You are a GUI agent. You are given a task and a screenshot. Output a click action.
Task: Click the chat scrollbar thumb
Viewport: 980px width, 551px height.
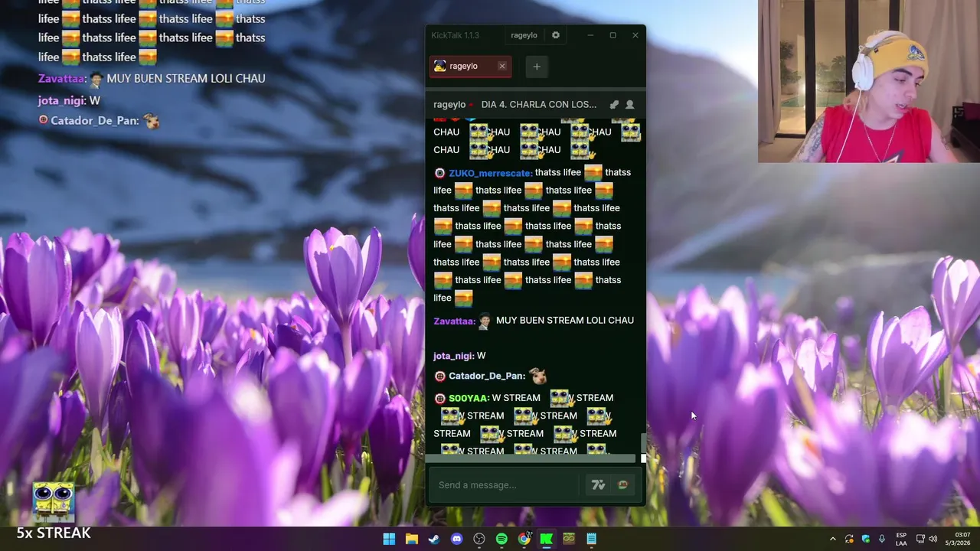[x=643, y=443]
